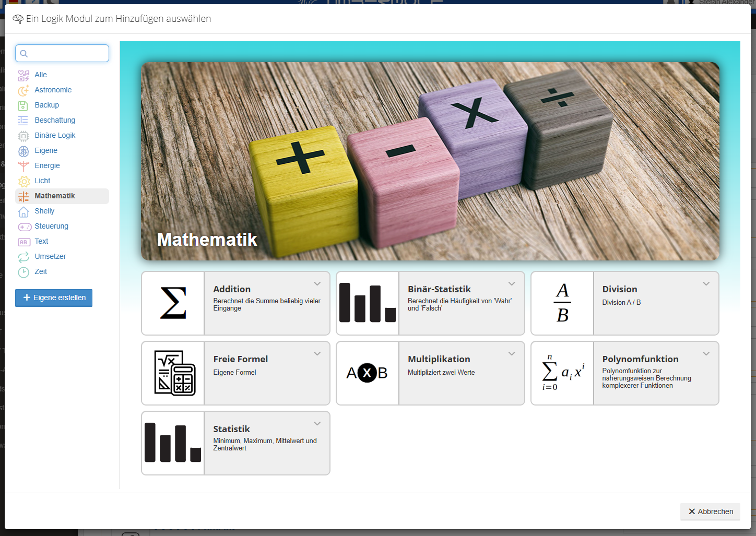The width and height of the screenshot is (756, 536).
Task: Click the Statistik bar chart icon
Action: click(x=173, y=443)
